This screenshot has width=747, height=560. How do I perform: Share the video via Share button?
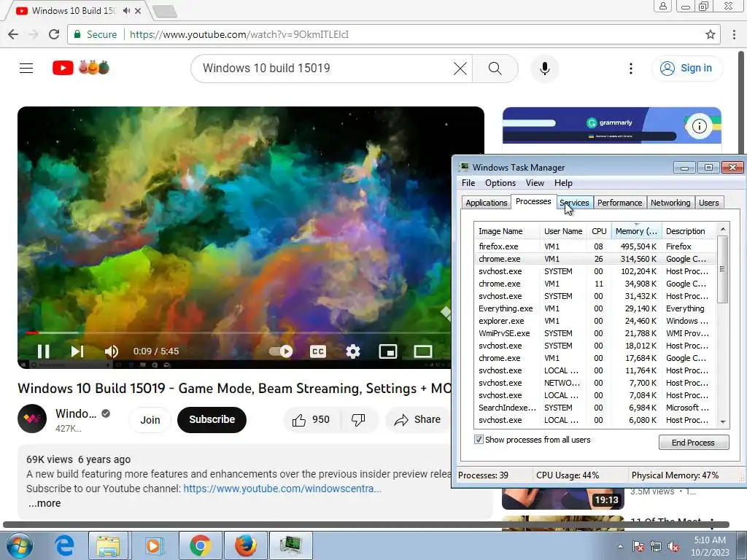pyautogui.click(x=417, y=419)
